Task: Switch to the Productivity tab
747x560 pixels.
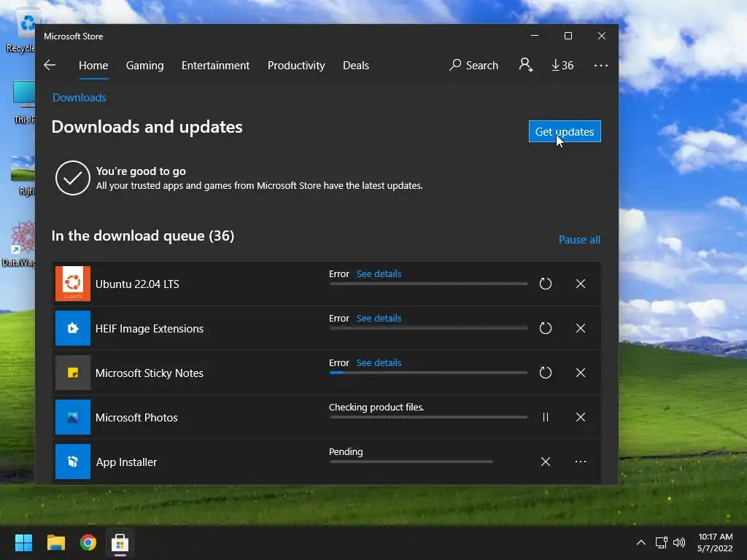Action: [296, 65]
